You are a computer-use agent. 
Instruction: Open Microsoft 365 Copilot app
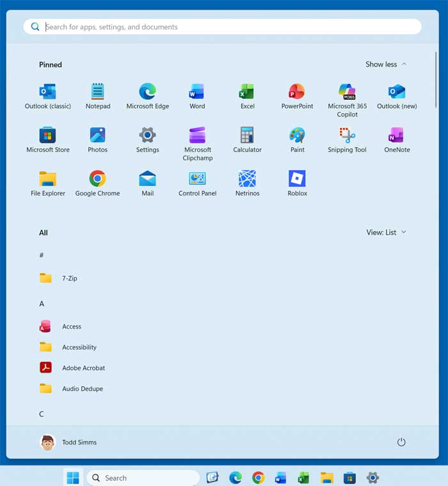[347, 100]
